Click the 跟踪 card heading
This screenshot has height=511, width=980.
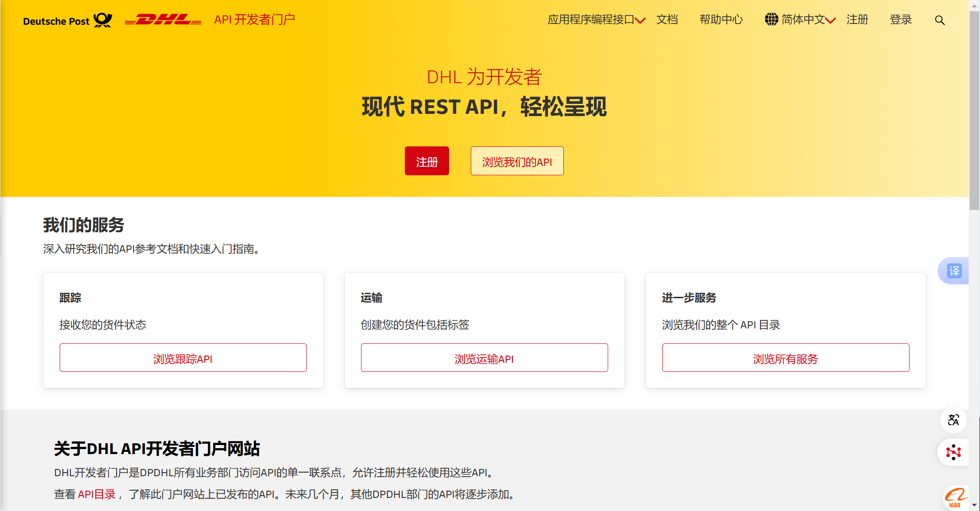[x=70, y=298]
